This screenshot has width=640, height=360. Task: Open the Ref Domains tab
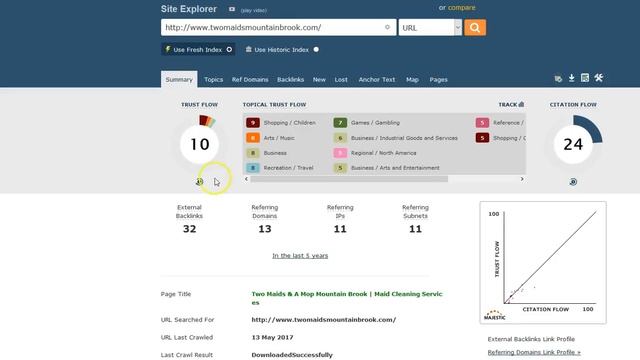pyautogui.click(x=250, y=80)
